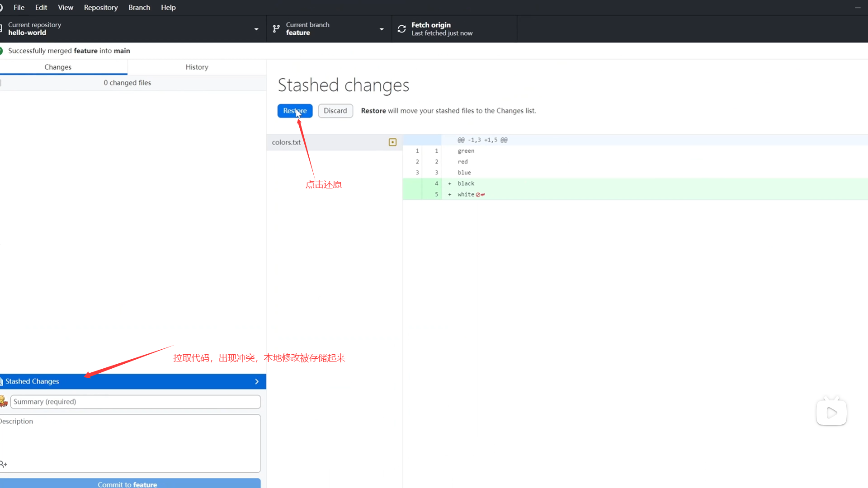Click the Restore button
868x488 pixels.
click(294, 111)
